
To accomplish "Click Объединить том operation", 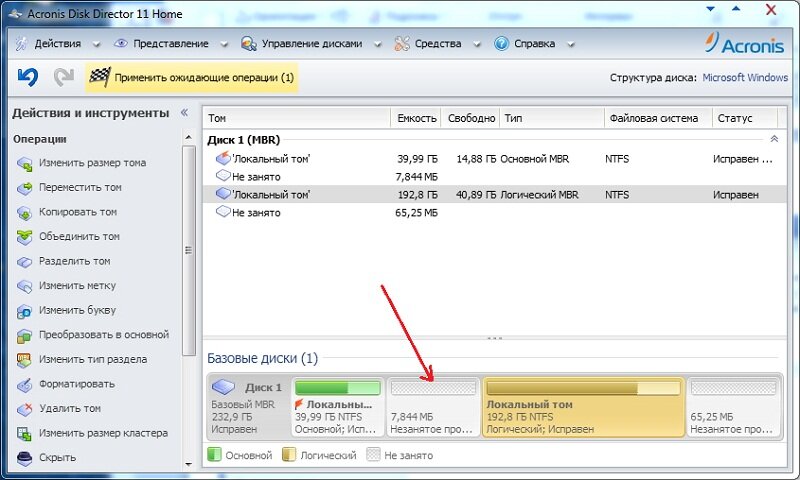I will [79, 236].
